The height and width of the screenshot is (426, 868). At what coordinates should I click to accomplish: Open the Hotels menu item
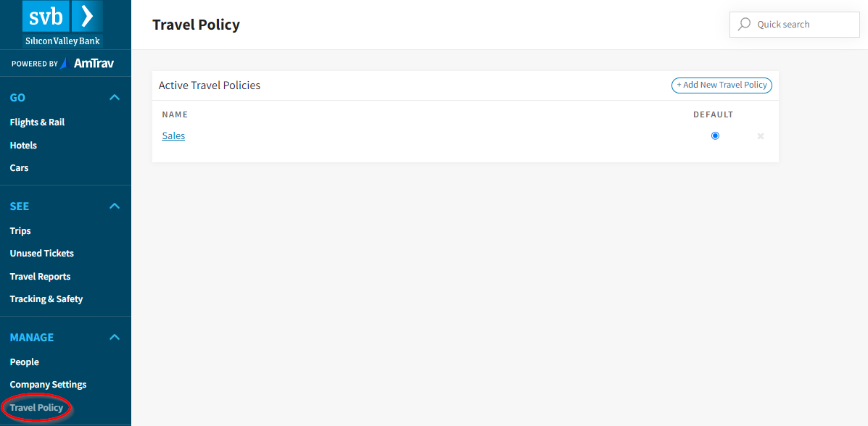(23, 146)
